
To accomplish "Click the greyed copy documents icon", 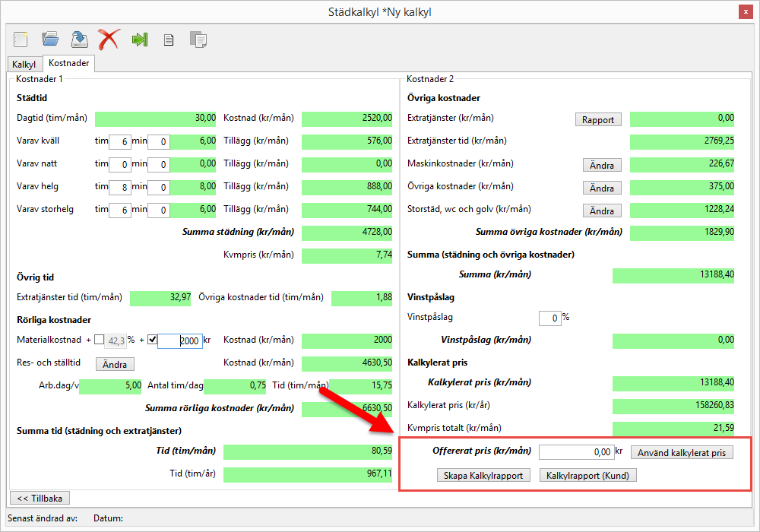I will tap(198, 40).
